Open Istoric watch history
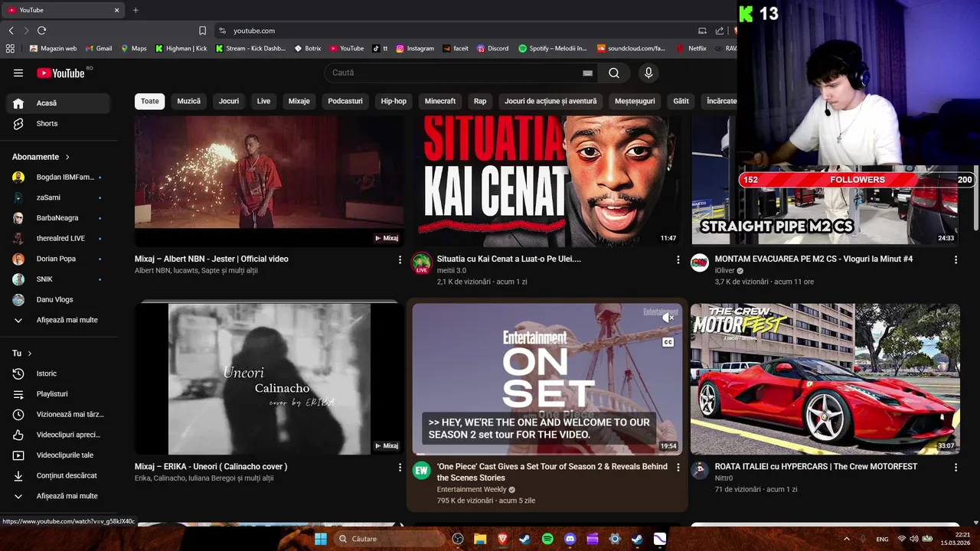This screenshot has height=551, width=980. pyautogui.click(x=58, y=373)
